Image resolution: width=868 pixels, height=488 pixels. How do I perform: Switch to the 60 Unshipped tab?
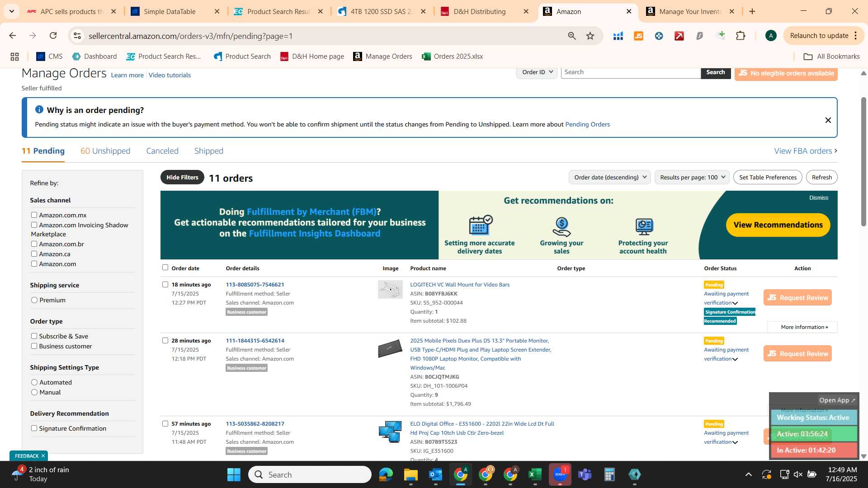point(105,151)
